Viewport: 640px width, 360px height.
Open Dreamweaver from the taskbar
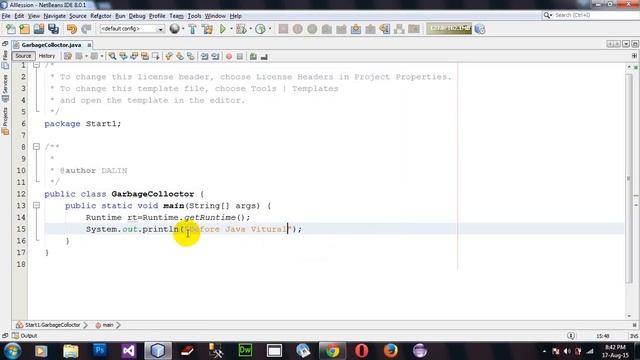point(245,351)
